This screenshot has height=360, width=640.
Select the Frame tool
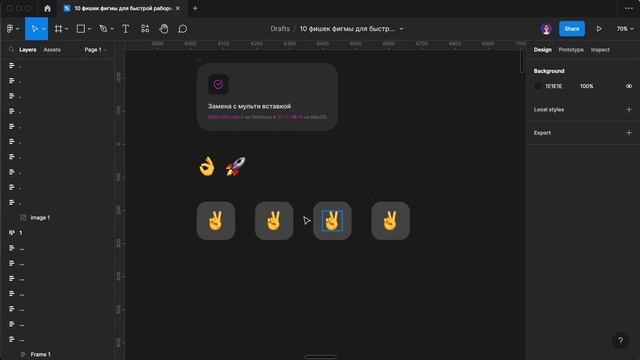[x=58, y=29]
